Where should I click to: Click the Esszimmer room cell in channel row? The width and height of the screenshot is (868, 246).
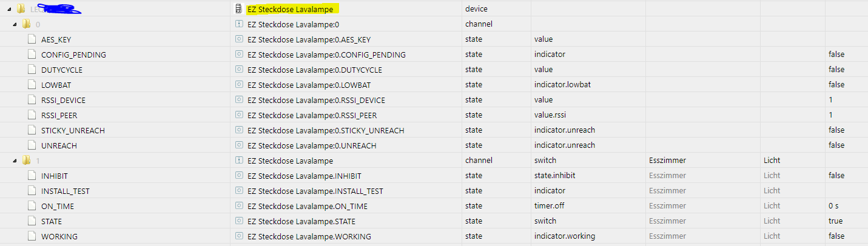(667, 161)
